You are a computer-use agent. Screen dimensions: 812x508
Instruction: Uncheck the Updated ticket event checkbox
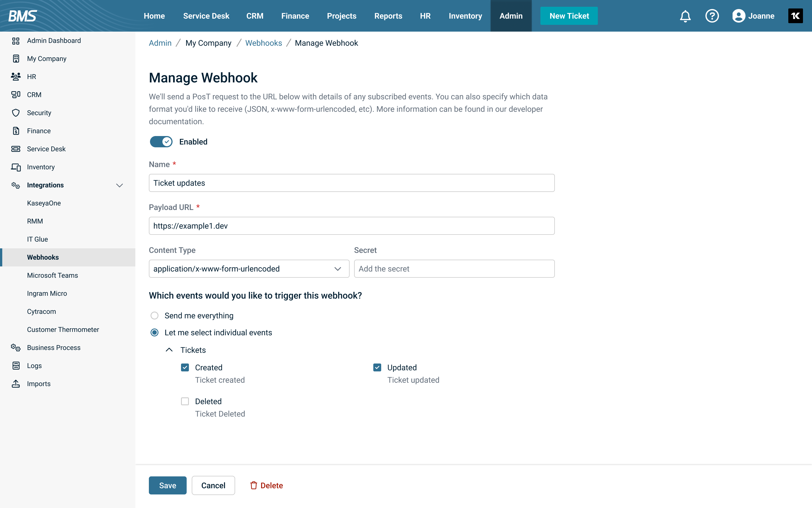(377, 367)
